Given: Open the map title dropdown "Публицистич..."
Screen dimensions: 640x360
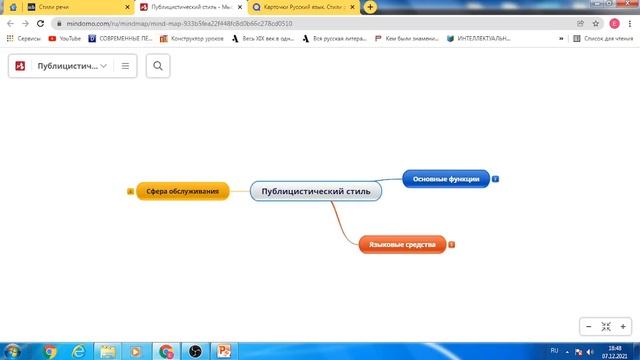Looking at the screenshot, I should tap(72, 66).
